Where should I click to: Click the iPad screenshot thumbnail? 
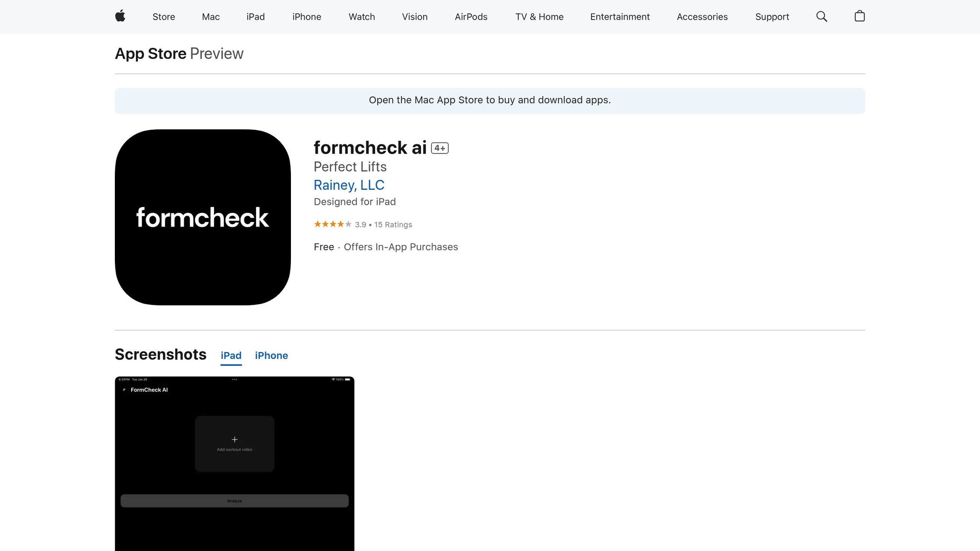click(234, 463)
